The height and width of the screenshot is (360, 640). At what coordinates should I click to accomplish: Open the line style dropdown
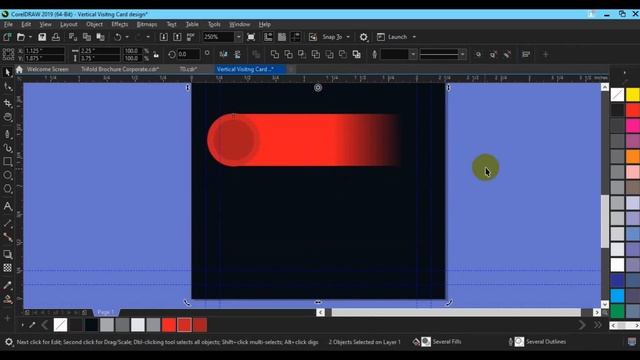[x=462, y=54]
